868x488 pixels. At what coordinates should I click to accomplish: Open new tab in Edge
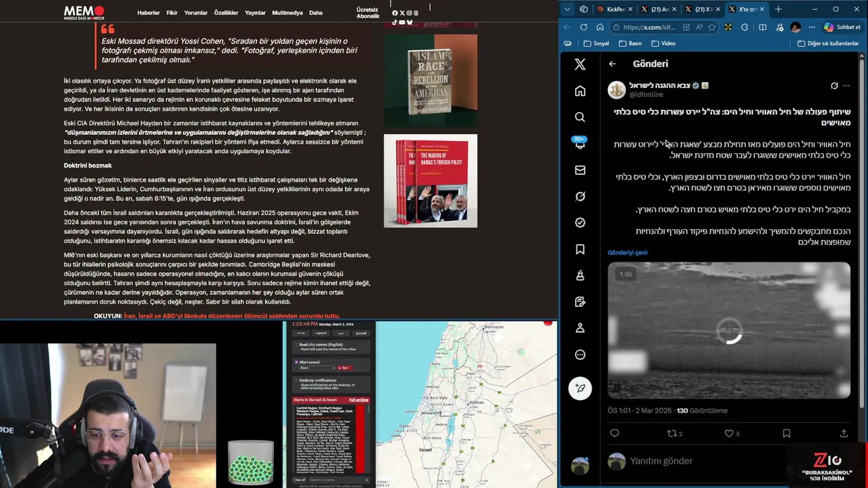pyautogui.click(x=778, y=9)
